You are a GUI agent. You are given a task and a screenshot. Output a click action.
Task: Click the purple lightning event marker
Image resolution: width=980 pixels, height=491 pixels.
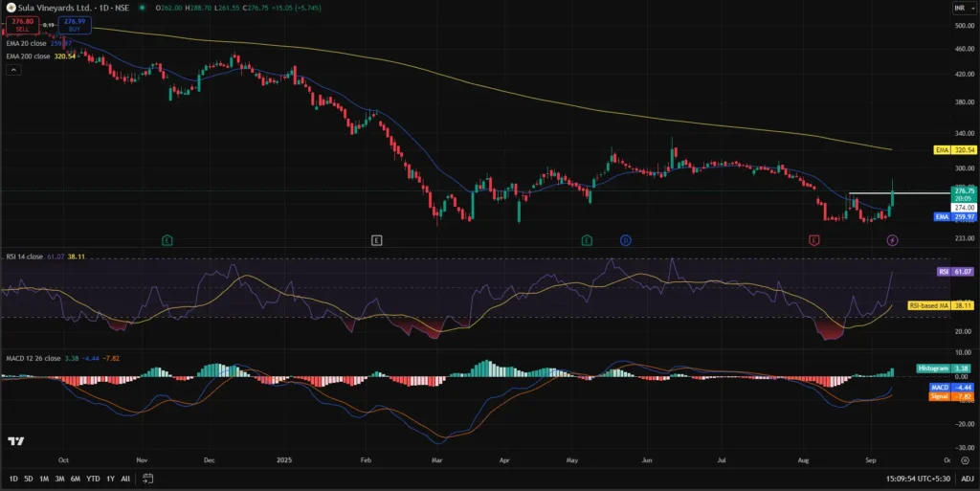click(892, 240)
